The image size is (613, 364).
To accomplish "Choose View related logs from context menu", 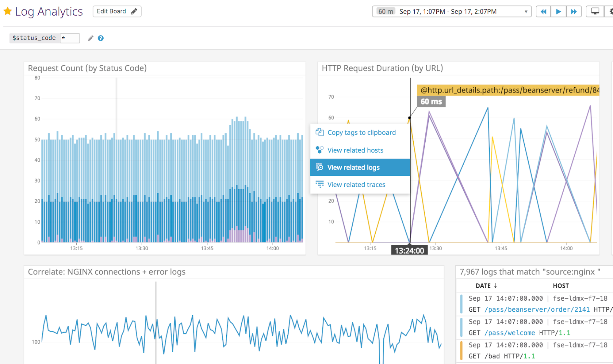I will pyautogui.click(x=353, y=167).
